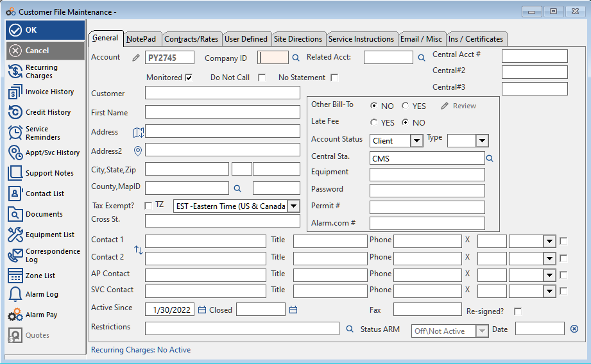Click the location pin icon beside Address2
591x364 pixels.
click(x=137, y=151)
